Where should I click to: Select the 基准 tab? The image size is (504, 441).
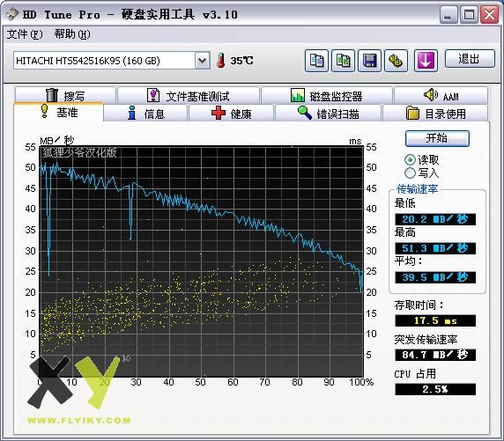59,112
